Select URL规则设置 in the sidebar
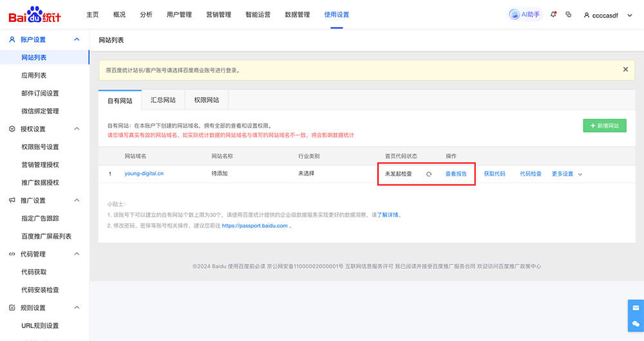 [40, 326]
